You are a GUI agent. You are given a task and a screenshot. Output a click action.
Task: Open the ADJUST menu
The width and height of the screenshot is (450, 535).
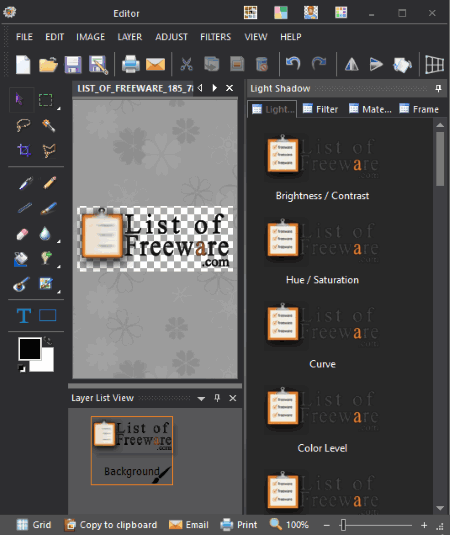171,37
